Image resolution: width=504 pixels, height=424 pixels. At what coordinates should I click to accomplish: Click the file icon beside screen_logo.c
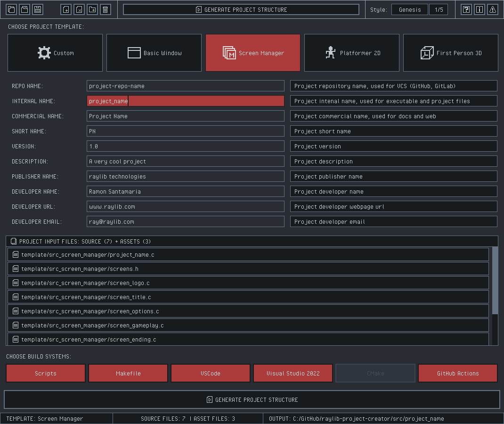pyautogui.click(x=15, y=283)
